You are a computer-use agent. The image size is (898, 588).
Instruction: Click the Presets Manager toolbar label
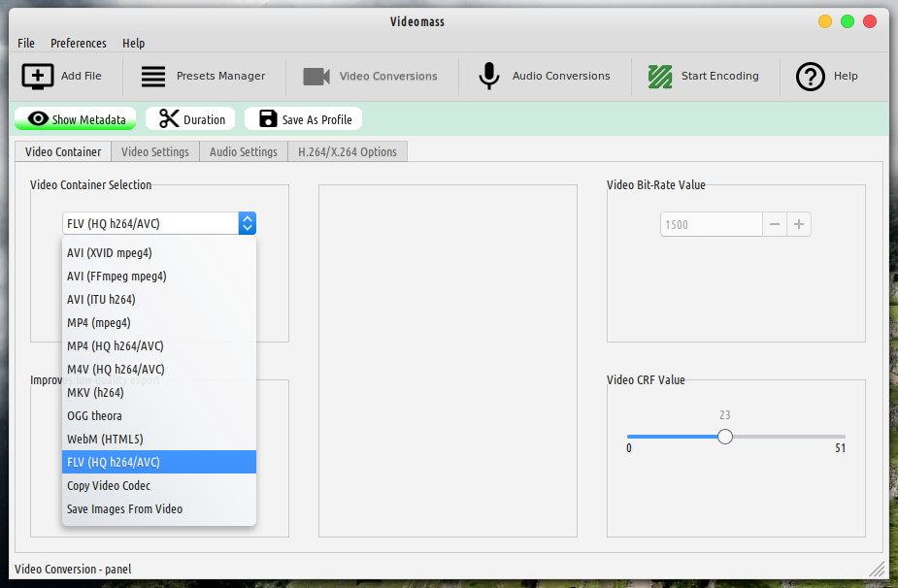(221, 76)
